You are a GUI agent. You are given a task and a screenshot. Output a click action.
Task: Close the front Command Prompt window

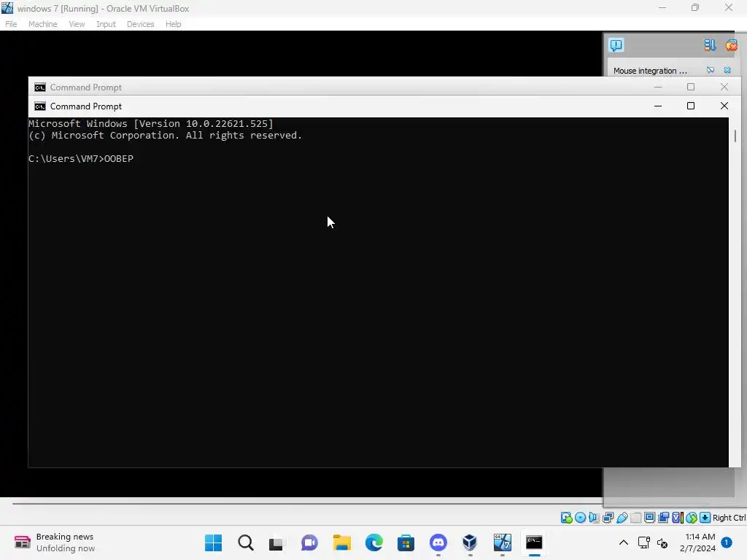tap(724, 106)
